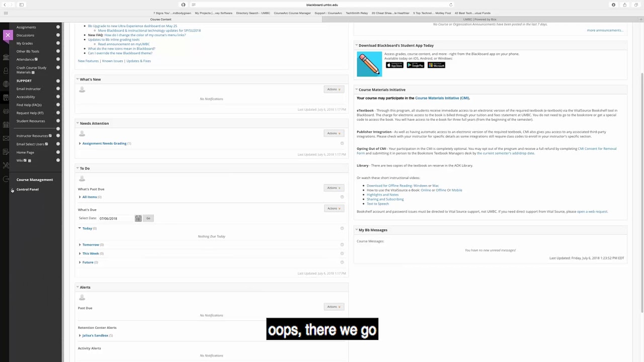
Task: Go forward using the browser forward arrow
Action: pyautogui.click(x=11, y=5)
